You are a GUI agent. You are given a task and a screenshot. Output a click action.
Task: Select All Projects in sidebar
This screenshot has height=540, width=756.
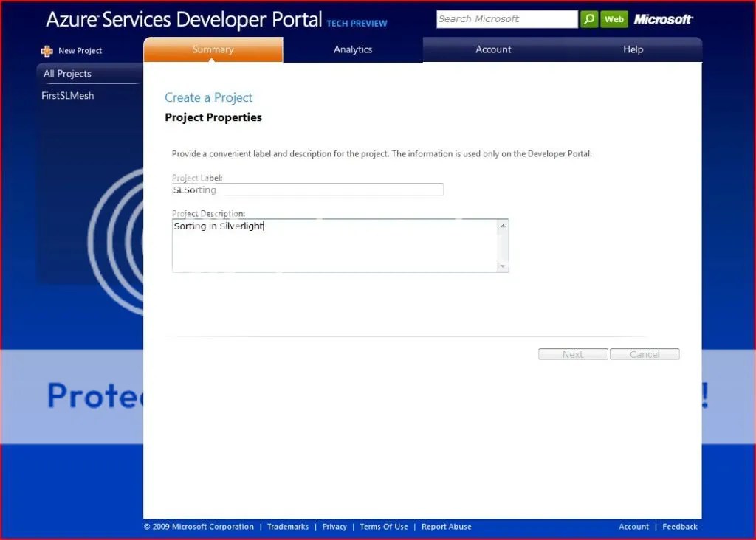[67, 74]
